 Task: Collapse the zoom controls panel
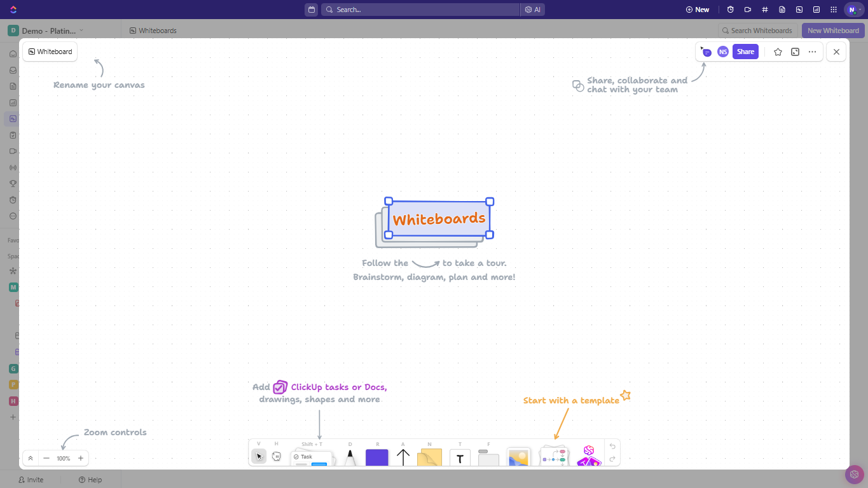click(x=31, y=458)
